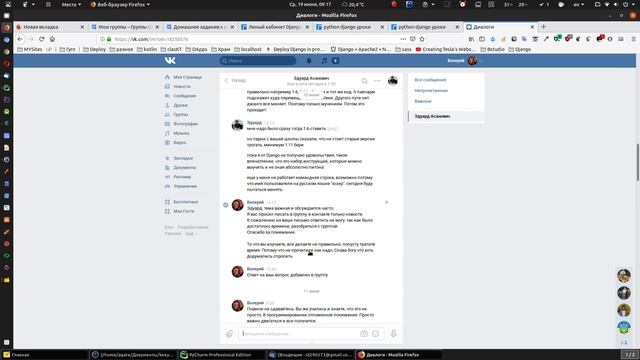Open the notifications bell in VK header
This screenshot has height=360, width=640.
point(309,61)
